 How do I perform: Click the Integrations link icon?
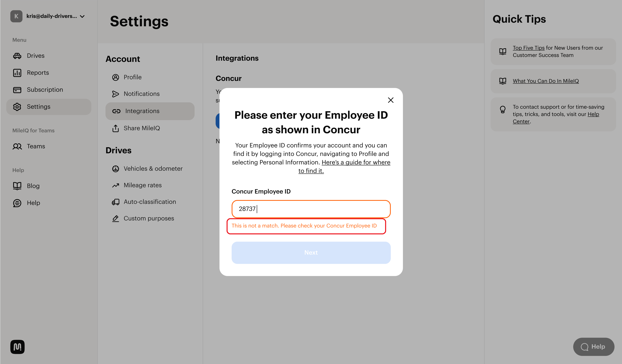point(116,111)
